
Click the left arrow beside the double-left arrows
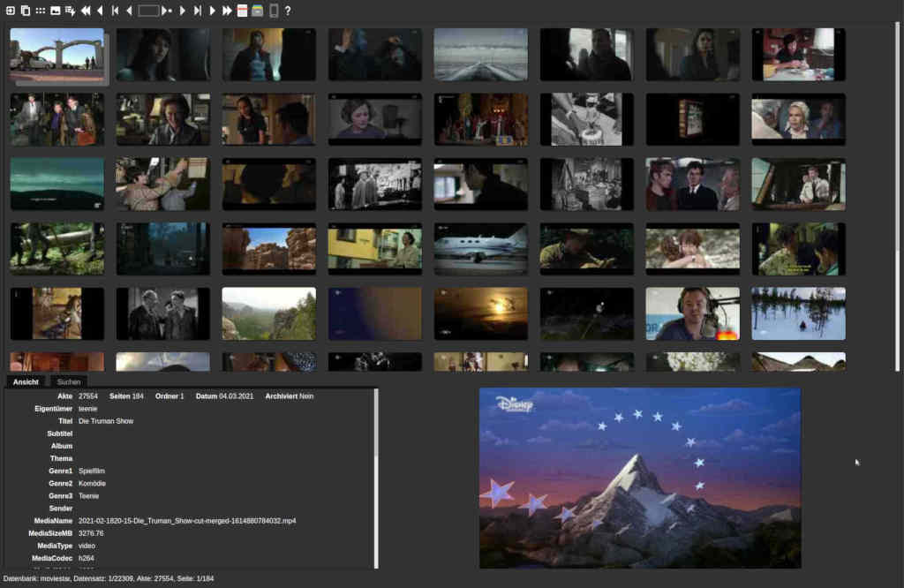[101, 11]
